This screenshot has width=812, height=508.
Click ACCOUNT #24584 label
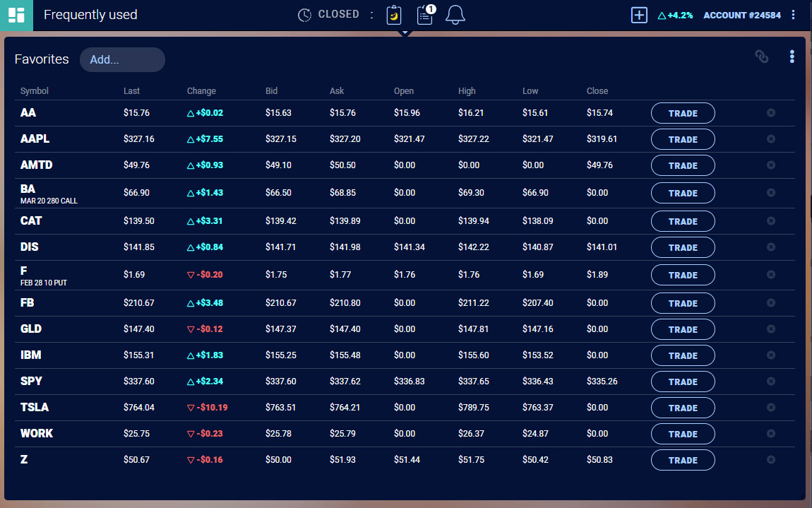coord(741,15)
